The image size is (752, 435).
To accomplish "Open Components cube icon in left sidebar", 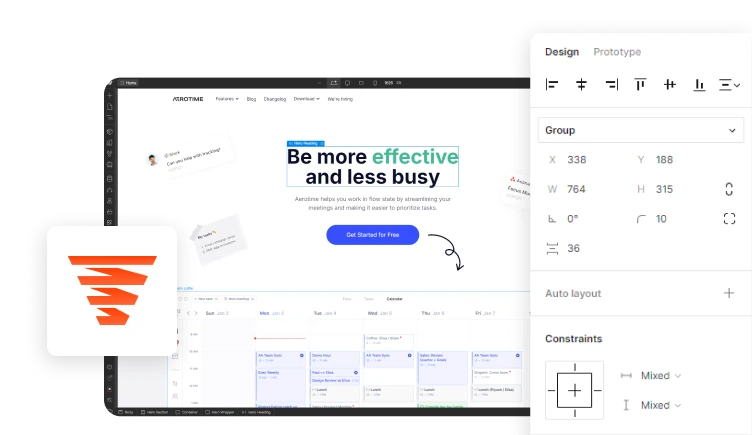I will [x=110, y=131].
